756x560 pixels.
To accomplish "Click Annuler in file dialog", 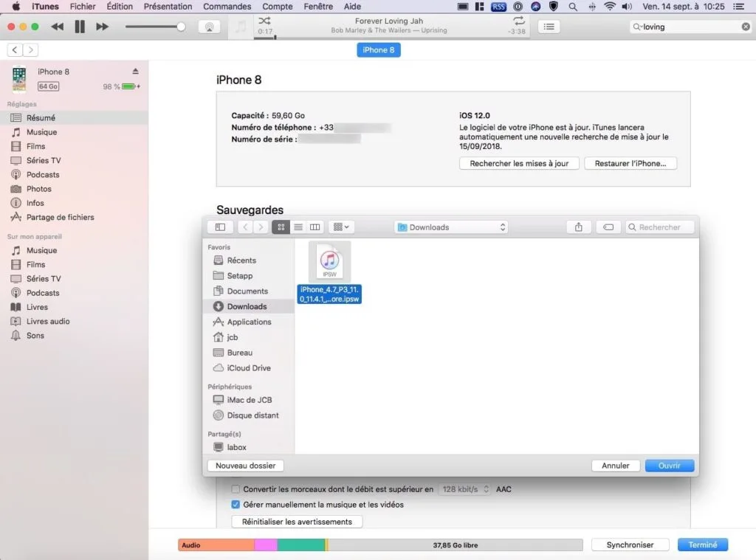I will click(615, 466).
